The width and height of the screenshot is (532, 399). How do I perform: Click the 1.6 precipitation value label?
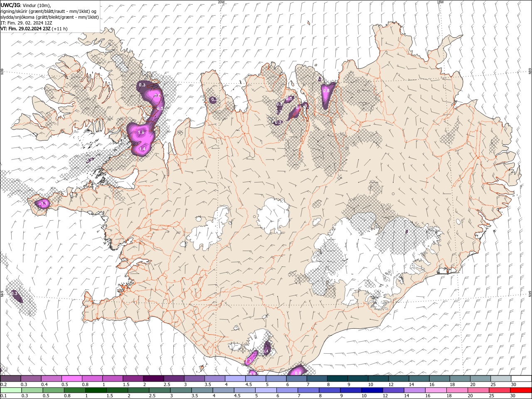[140, 133]
